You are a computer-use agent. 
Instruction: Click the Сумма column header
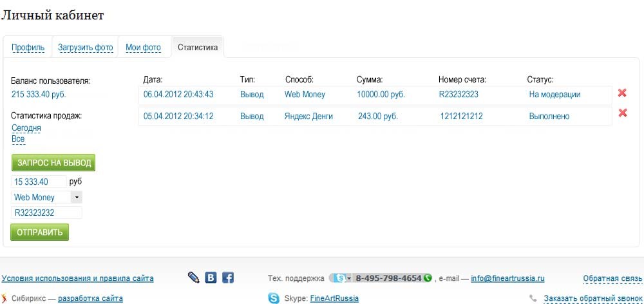pyautogui.click(x=370, y=80)
